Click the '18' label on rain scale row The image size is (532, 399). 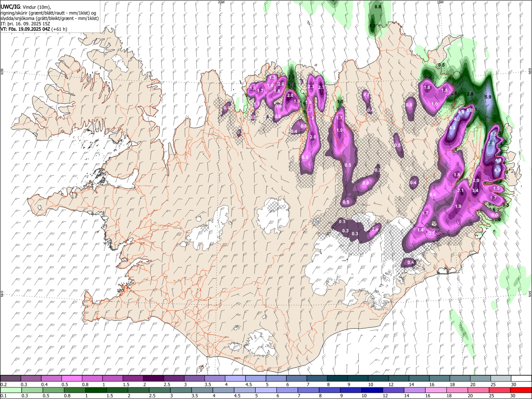tap(450, 396)
